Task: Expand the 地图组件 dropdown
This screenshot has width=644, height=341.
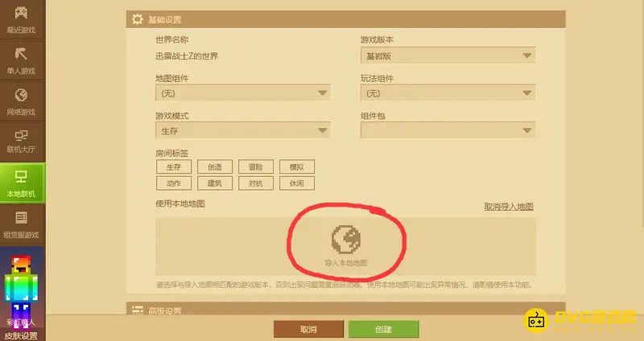Action: point(243,93)
